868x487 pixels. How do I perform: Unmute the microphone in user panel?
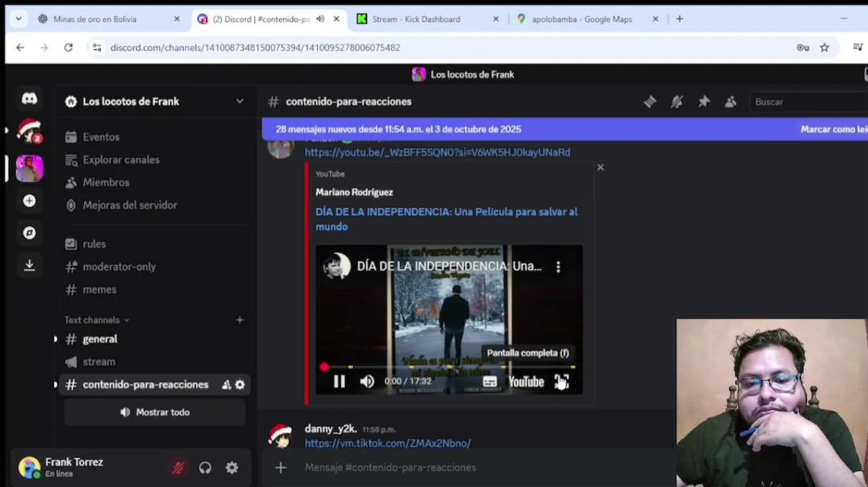coord(178,467)
